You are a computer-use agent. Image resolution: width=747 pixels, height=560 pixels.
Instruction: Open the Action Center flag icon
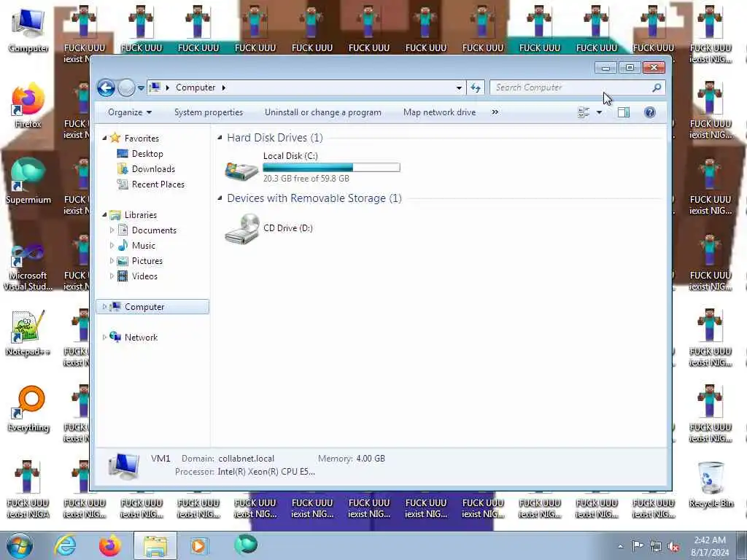pos(638,546)
